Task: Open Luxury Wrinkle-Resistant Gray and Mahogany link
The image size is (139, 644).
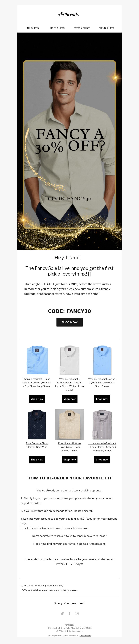Action: click(x=102, y=447)
